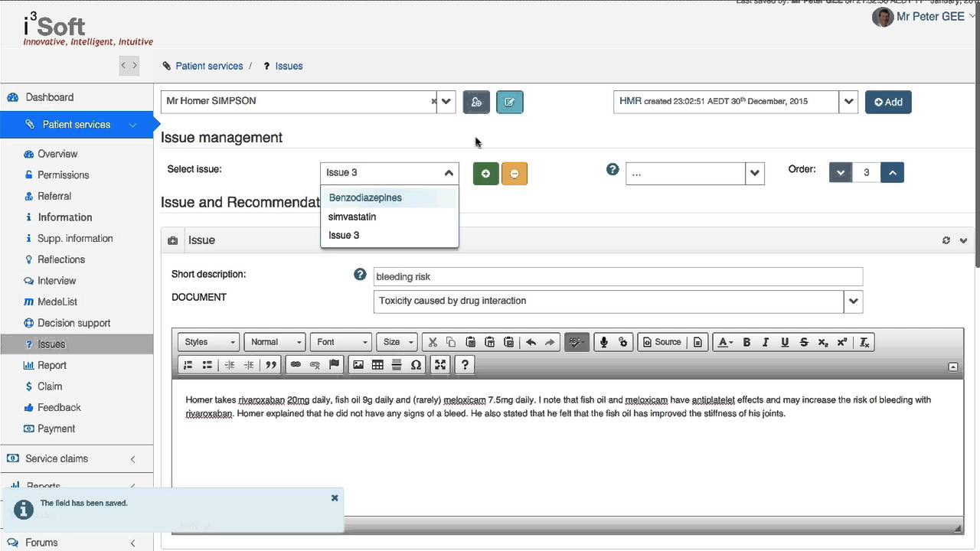Screen dimensions: 980x551
Task: Dismiss the 'field has been saved' notification
Action: (x=335, y=497)
